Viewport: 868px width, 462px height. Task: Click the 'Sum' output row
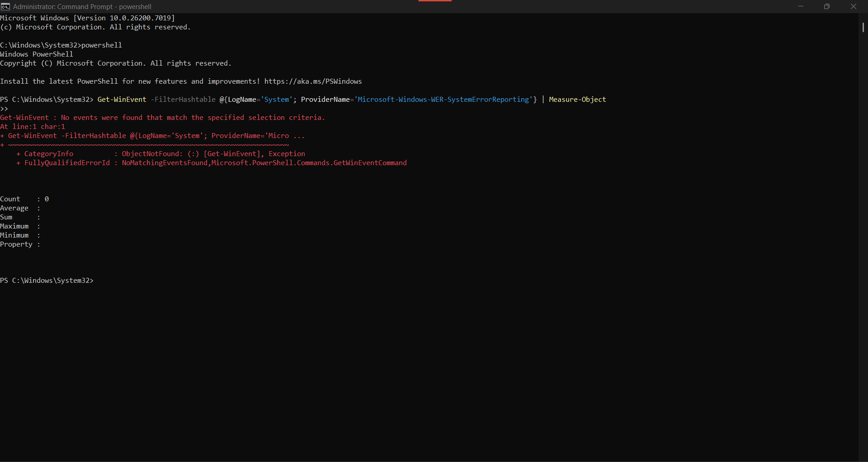click(x=20, y=217)
